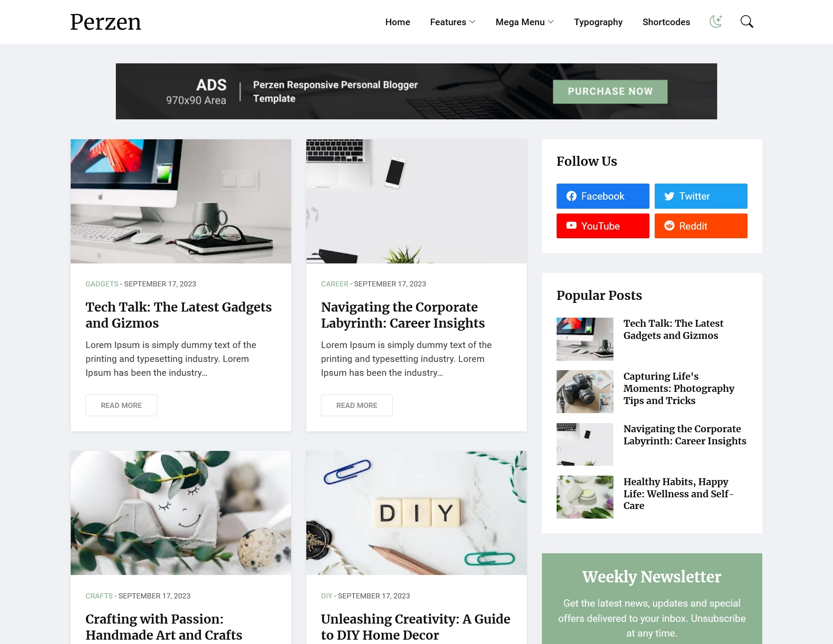Click the Reddit follow icon button

pyautogui.click(x=701, y=226)
